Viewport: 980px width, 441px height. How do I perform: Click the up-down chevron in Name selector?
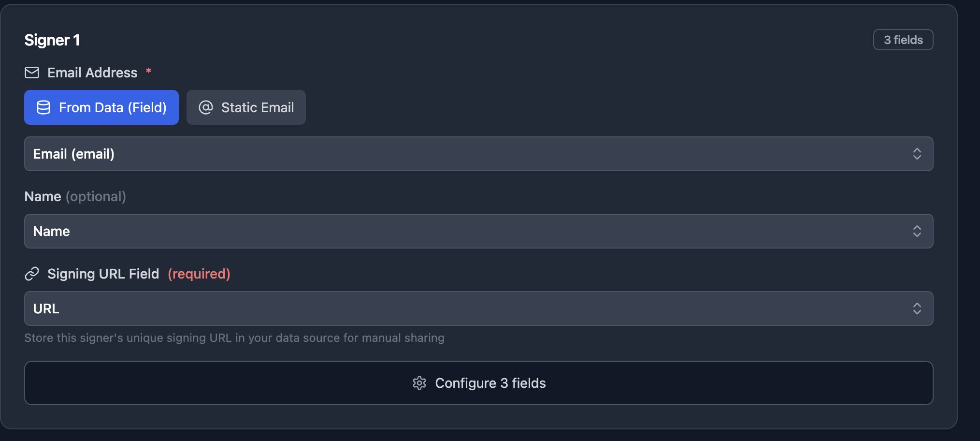click(917, 231)
